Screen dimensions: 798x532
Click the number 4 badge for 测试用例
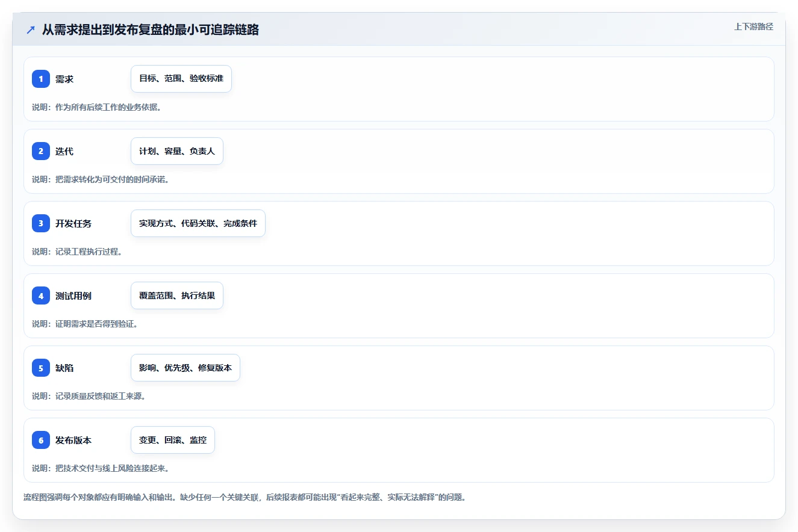point(41,295)
